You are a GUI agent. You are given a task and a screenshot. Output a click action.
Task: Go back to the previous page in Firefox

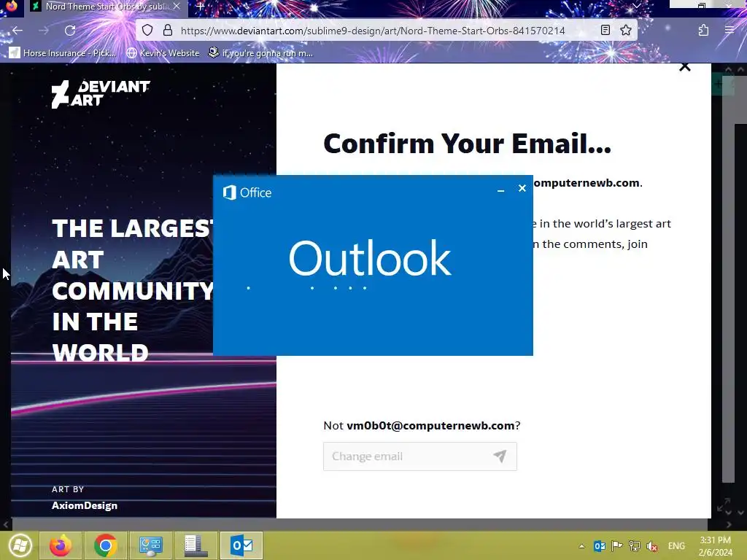[18, 31]
